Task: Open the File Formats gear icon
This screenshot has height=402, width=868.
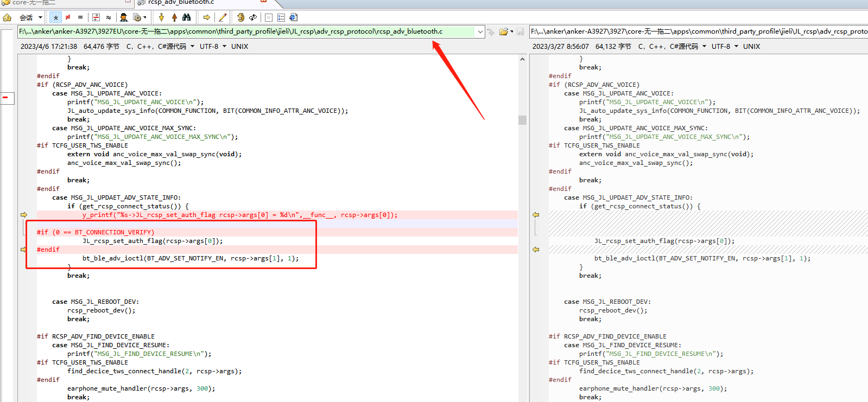Action: coord(138,17)
